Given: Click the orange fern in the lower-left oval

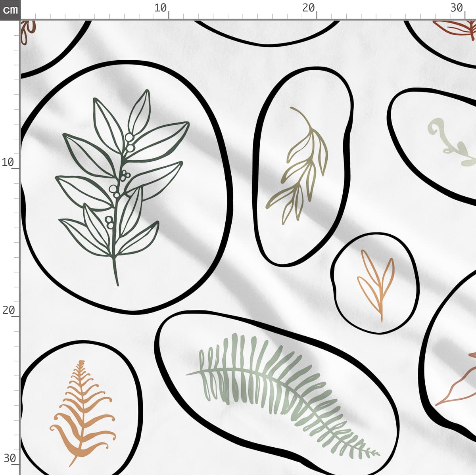Looking at the screenshot, I should coord(83,412).
